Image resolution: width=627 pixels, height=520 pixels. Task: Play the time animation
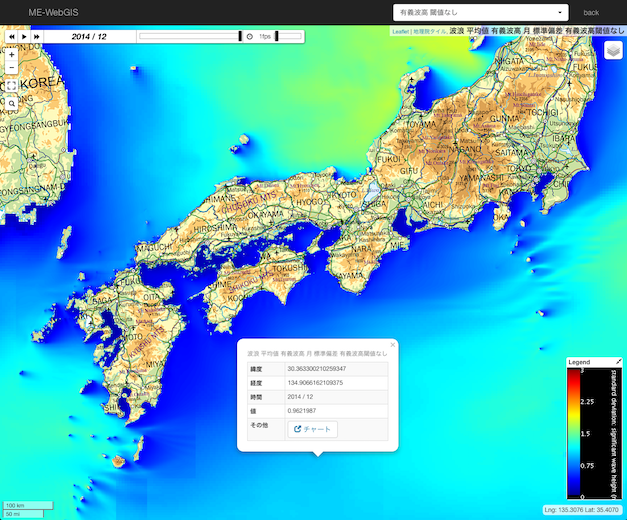pyautogui.click(x=24, y=36)
